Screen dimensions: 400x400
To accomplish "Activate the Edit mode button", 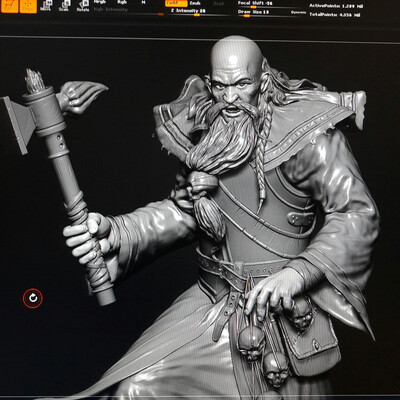I will [x=9, y=6].
